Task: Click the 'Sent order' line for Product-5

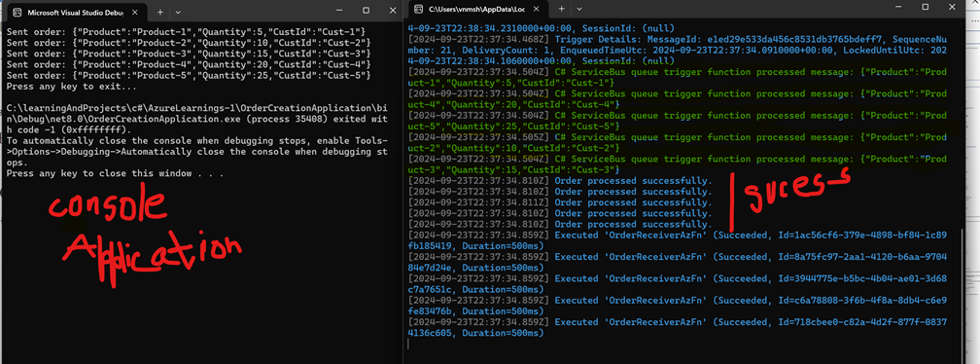Action: [189, 76]
